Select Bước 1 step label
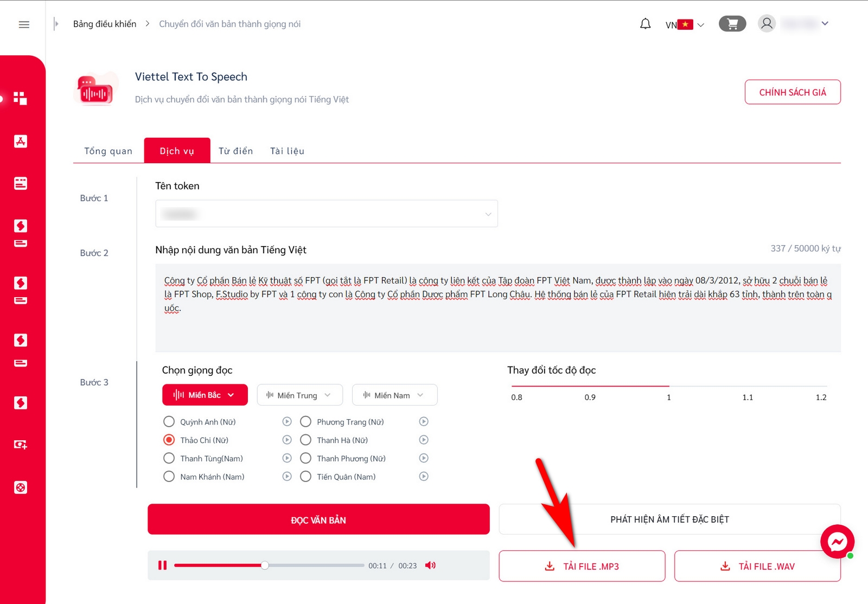The height and width of the screenshot is (604, 868). point(94,198)
